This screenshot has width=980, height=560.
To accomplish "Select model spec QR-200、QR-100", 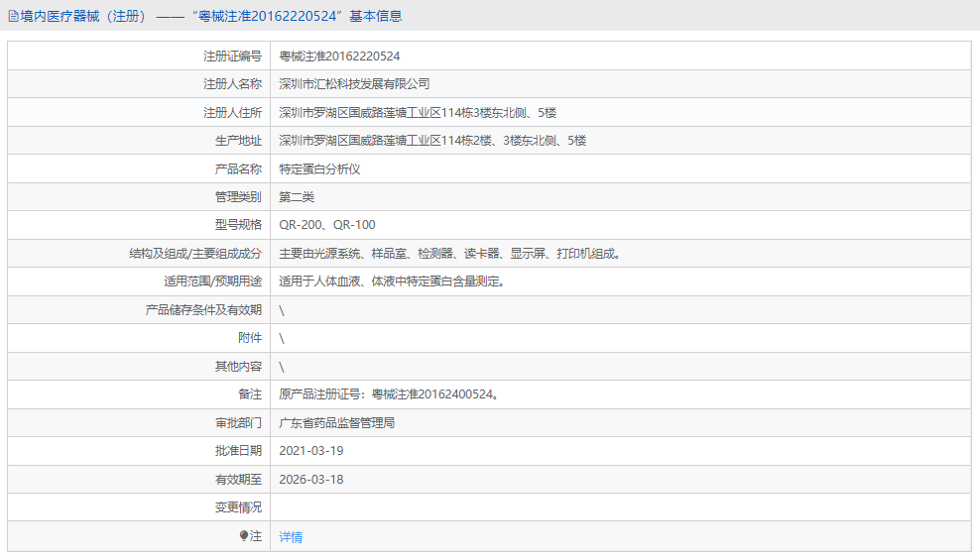I will (327, 225).
